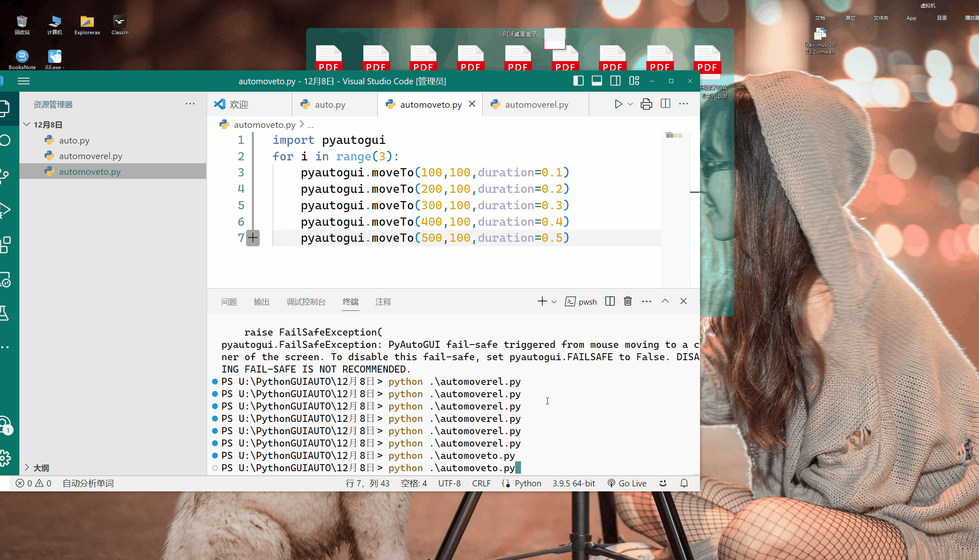Screen dimensions: 979x560
Task: Open the 问题 panel tab
Action: coord(229,302)
